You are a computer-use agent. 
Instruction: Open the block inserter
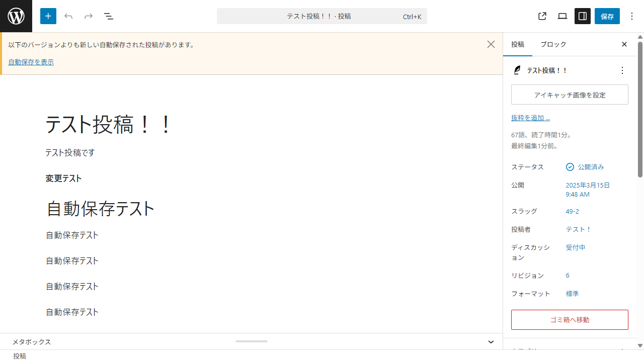48,16
